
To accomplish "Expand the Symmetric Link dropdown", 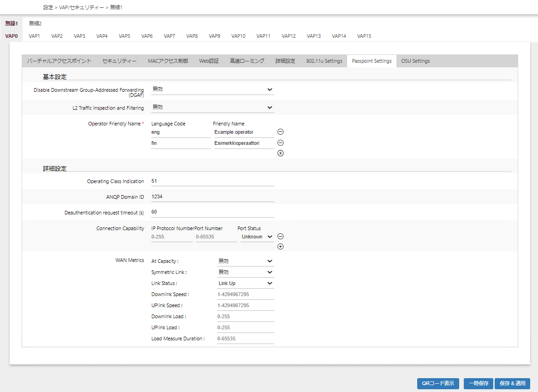I will [245, 272].
